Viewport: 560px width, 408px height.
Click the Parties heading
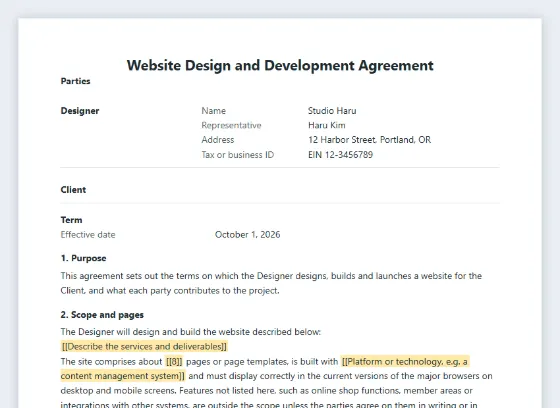pos(75,81)
